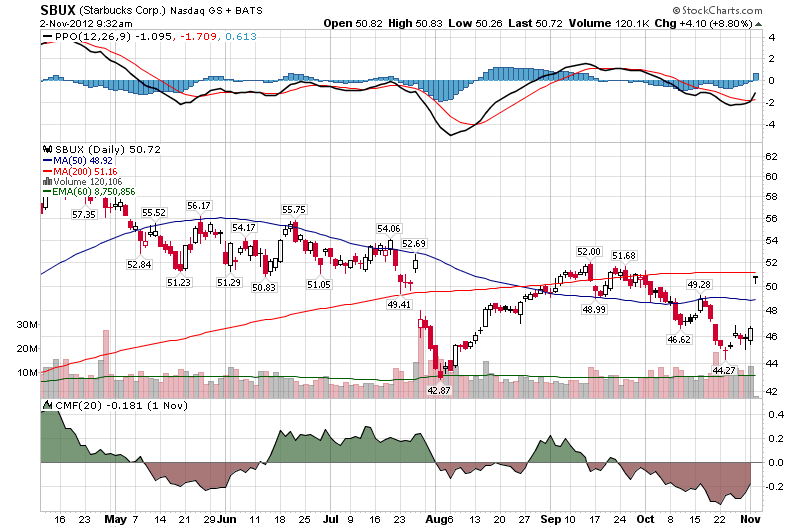Click the 56.17 peak price label
This screenshot has width=800, height=528.
(x=198, y=206)
